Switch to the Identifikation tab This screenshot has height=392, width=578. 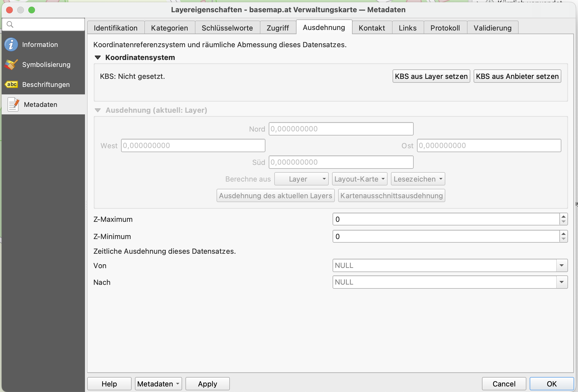click(x=115, y=28)
